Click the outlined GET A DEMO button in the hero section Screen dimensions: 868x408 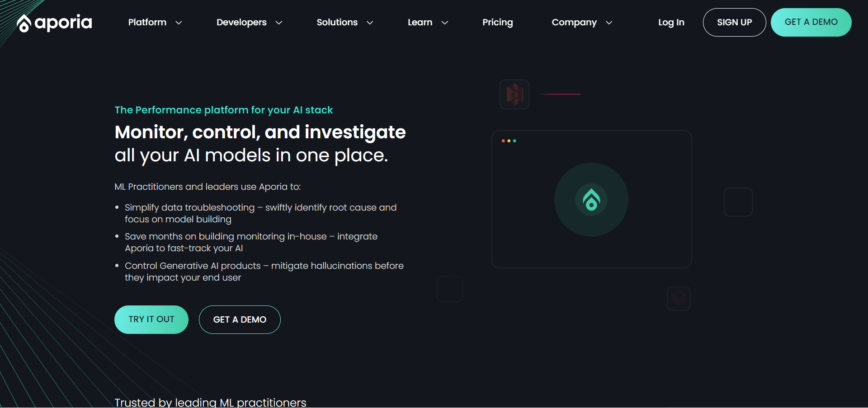click(240, 319)
